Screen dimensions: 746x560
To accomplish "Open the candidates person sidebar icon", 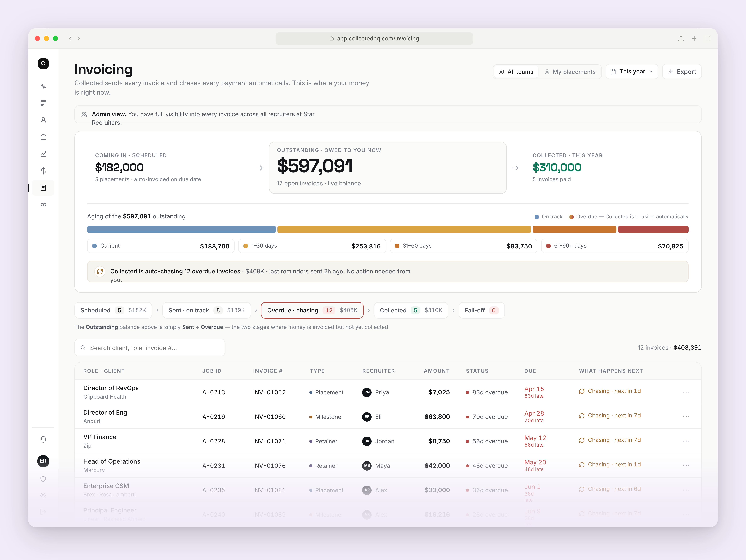I will point(43,120).
